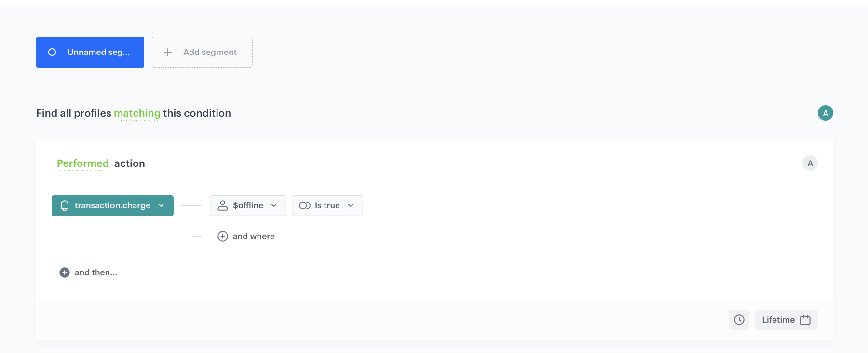Click the Add segment tab
Viewport: 868px width, 353px height.
tap(210, 52)
